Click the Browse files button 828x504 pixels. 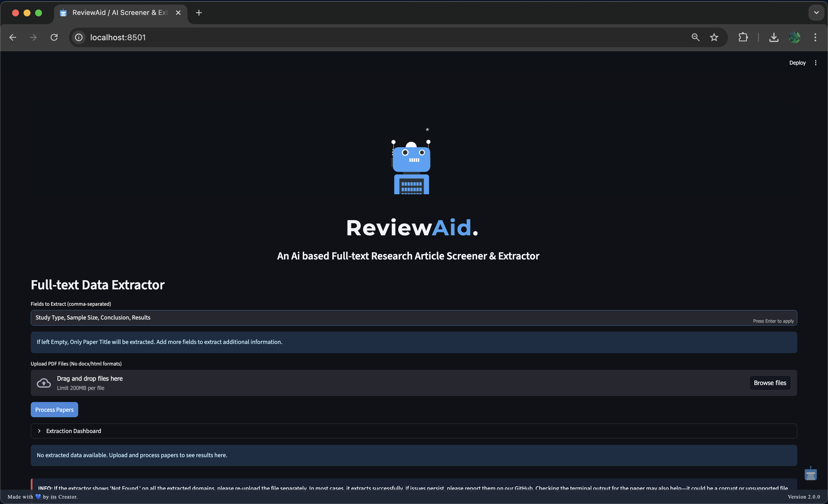click(770, 383)
